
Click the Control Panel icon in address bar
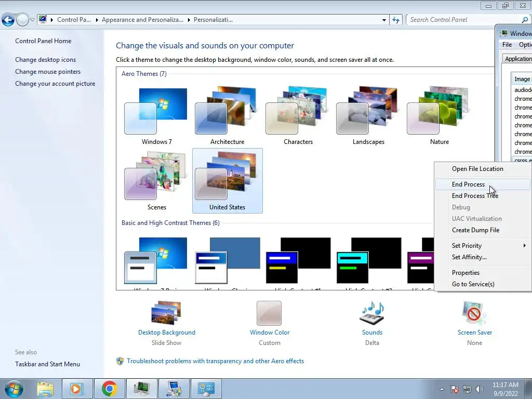(43, 19)
